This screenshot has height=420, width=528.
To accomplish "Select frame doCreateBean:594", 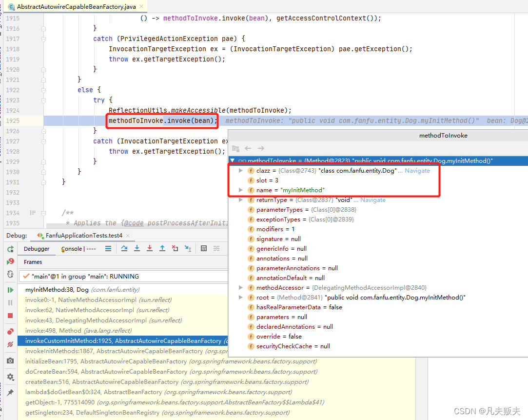I will pyautogui.click(x=216, y=372).
